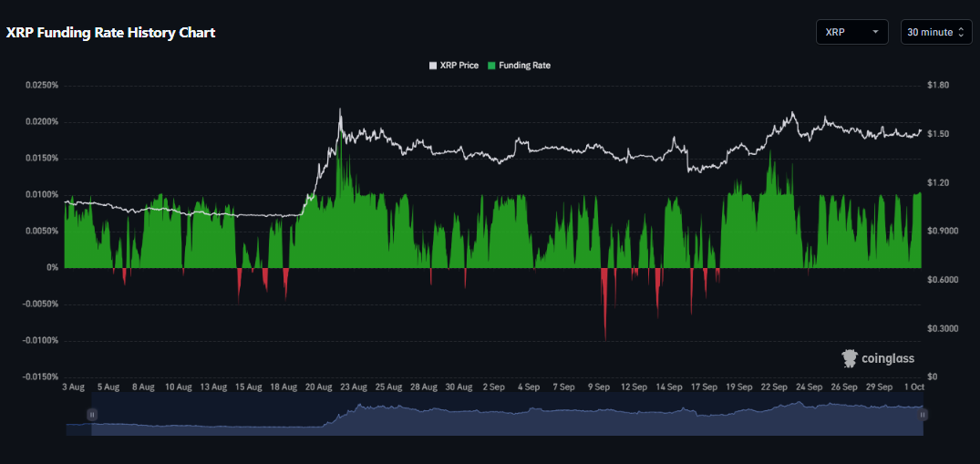Click the 22 Sep date label
The height and width of the screenshot is (464, 980).
[x=774, y=387]
